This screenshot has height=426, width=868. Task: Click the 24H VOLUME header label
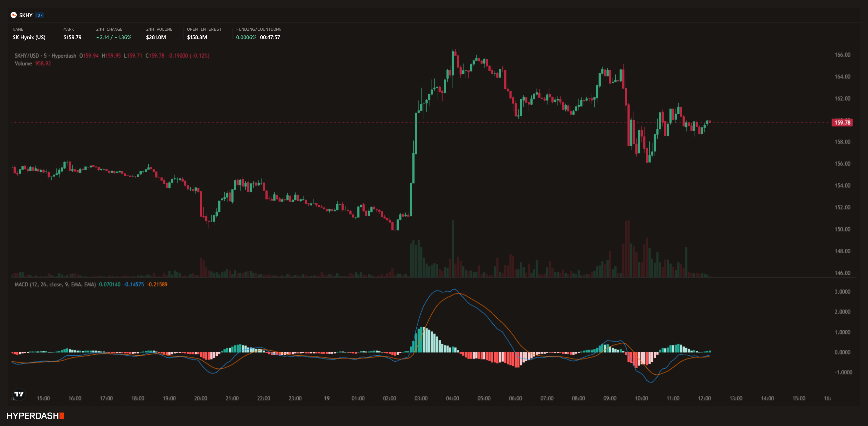[159, 29]
